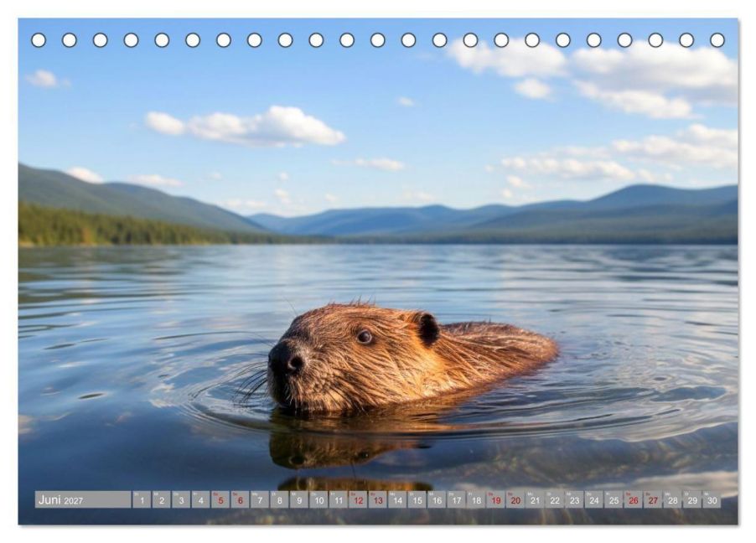Viewport: 756px width, 543px height.
Task: Select day 4 in the calendar strip
Action: tap(200, 499)
